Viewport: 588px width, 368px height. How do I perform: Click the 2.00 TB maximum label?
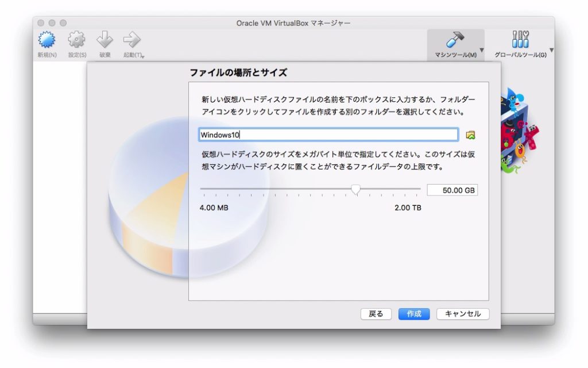click(408, 208)
